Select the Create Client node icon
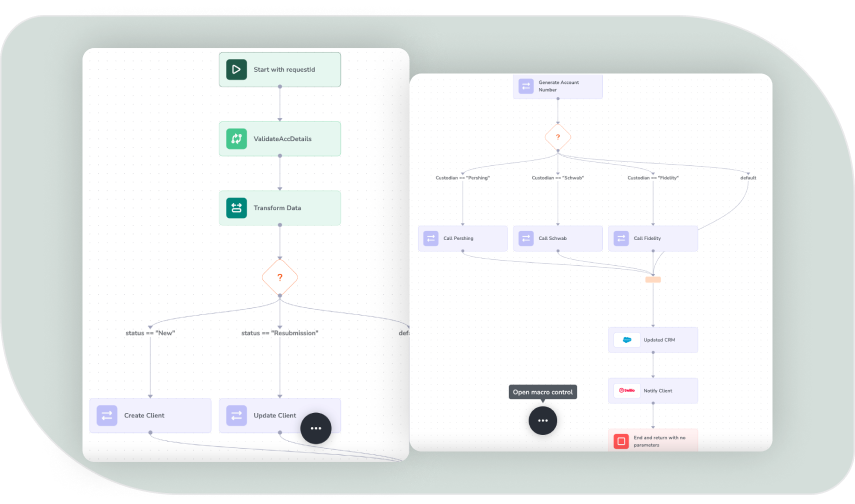The height and width of the screenshot is (504, 855). [106, 415]
